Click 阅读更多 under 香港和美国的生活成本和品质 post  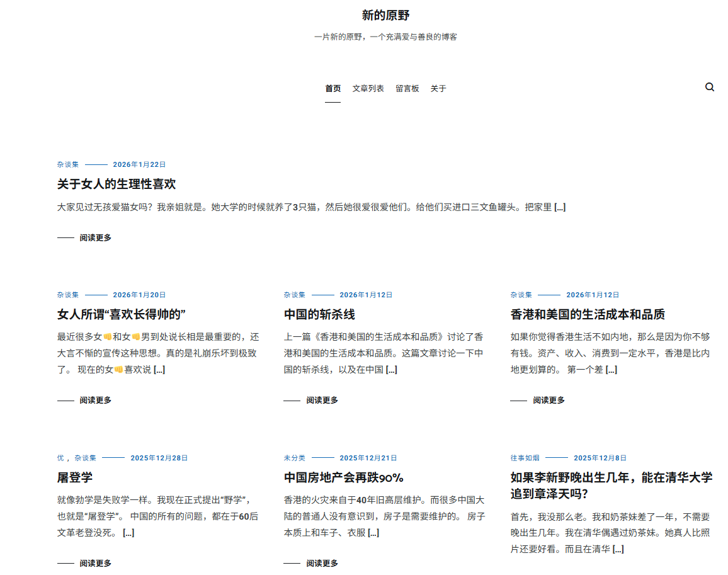[549, 401]
